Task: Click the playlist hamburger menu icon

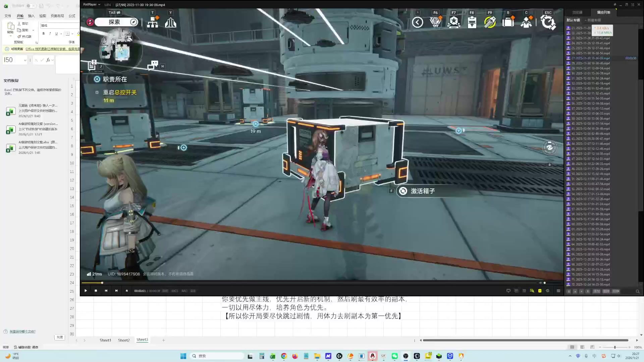Action: point(558,291)
